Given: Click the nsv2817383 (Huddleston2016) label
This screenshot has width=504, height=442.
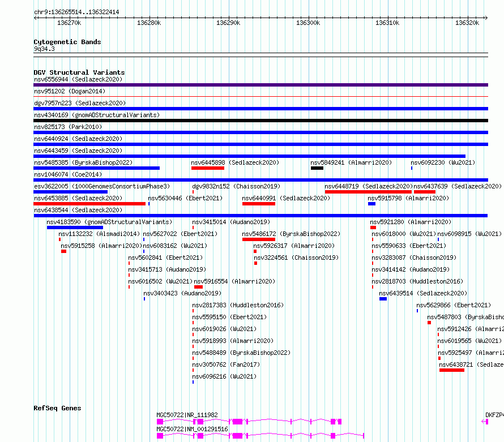Looking at the screenshot, I should tap(238, 305).
